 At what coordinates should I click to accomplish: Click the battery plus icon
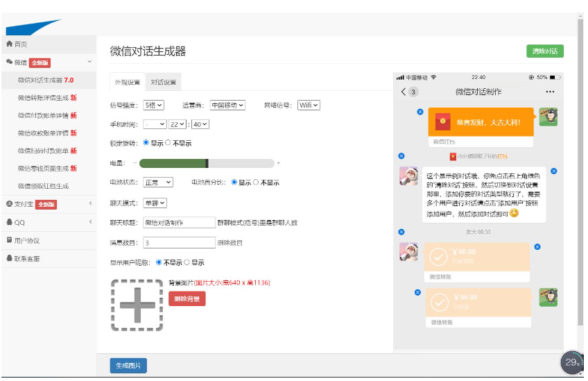coord(278,163)
